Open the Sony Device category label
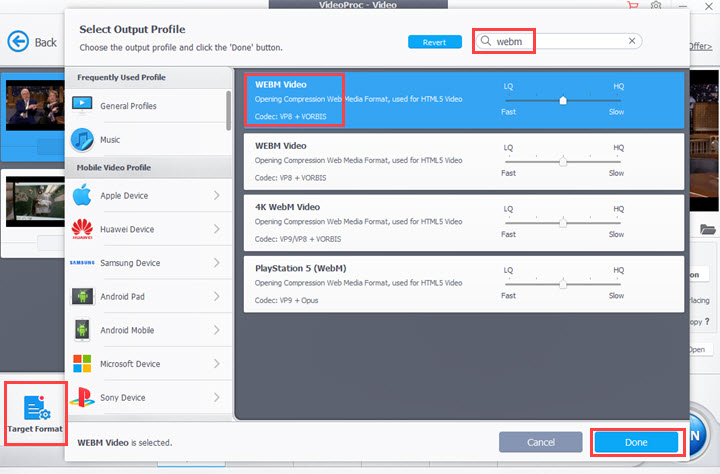This screenshot has width=720, height=474. click(x=123, y=397)
